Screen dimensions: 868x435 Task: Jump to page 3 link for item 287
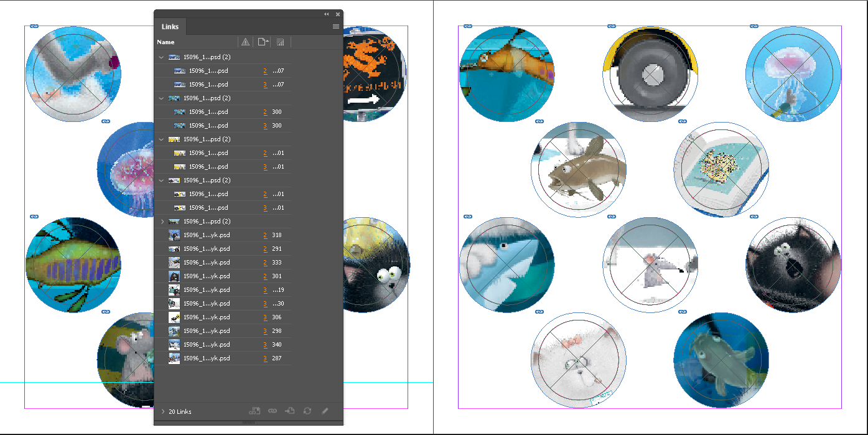265,358
